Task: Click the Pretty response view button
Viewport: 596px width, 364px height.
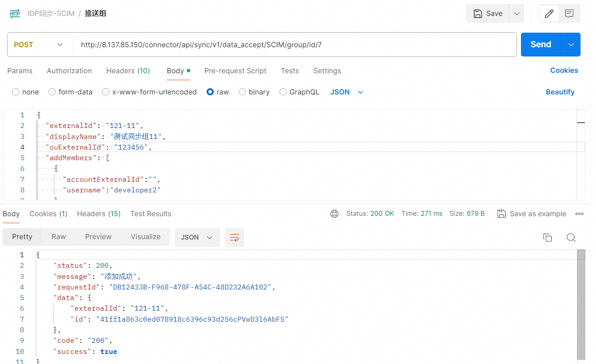Action: point(23,237)
